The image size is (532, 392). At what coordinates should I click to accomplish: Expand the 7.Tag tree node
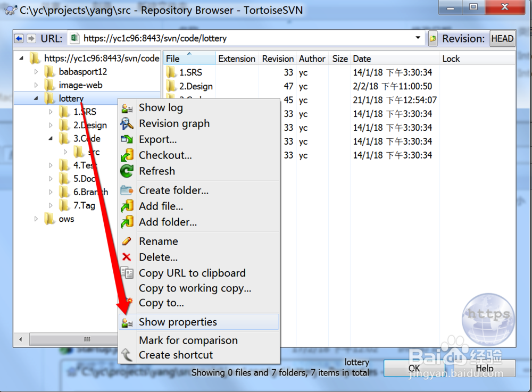(x=51, y=205)
